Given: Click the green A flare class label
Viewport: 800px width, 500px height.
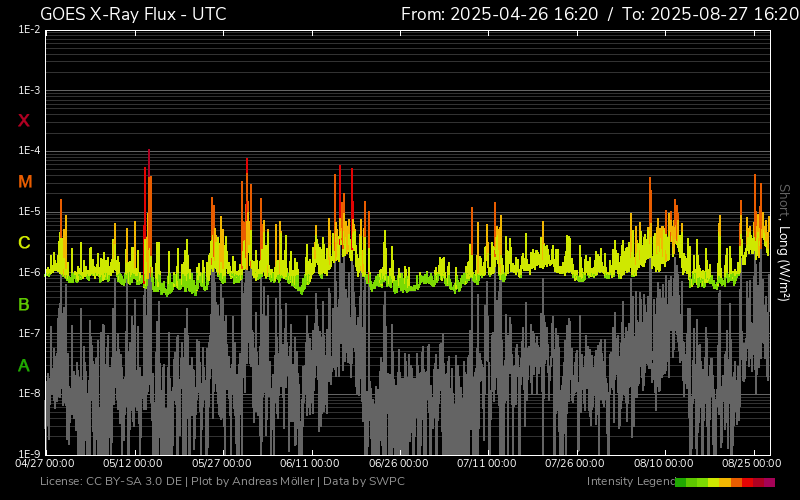Looking at the screenshot, I should 24,365.
